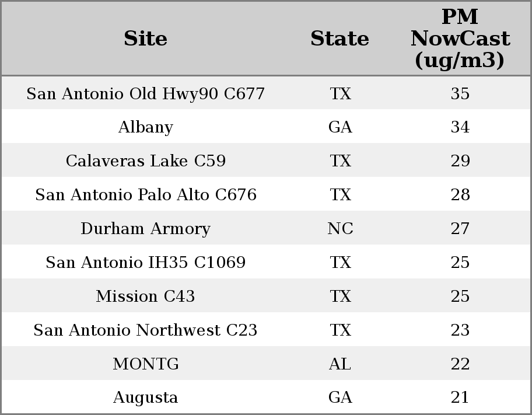
Task: Click the Mission C43 site
Action: [x=145, y=297]
